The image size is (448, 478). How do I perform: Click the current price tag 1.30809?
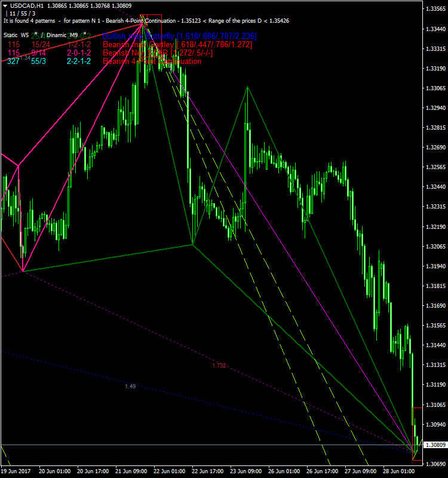click(x=434, y=445)
